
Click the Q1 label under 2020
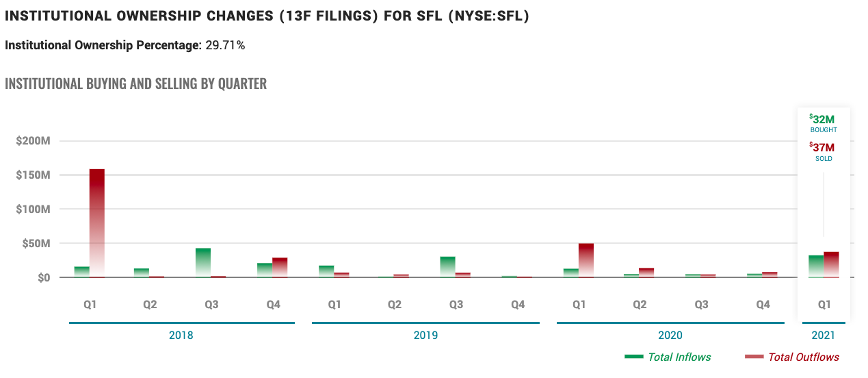pos(579,304)
